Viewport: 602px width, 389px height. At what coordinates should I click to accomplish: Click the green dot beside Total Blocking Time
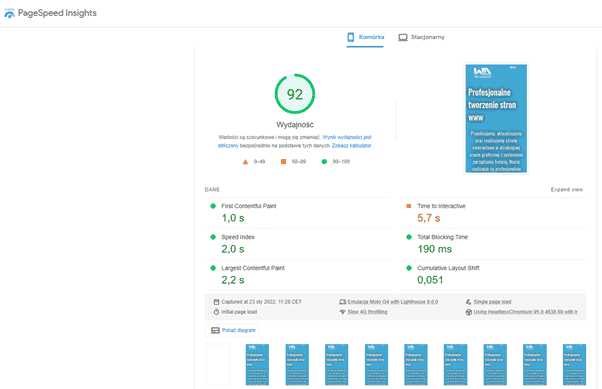[x=409, y=237]
